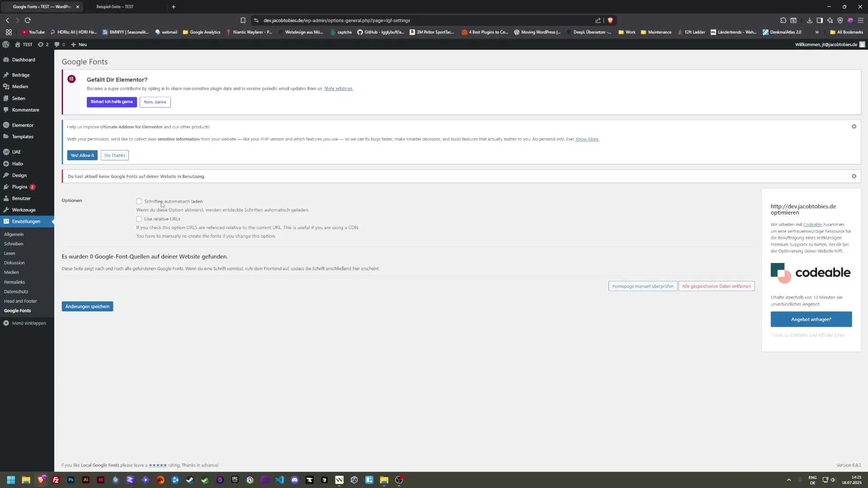Open Plugins in the admin sidebar

20,187
